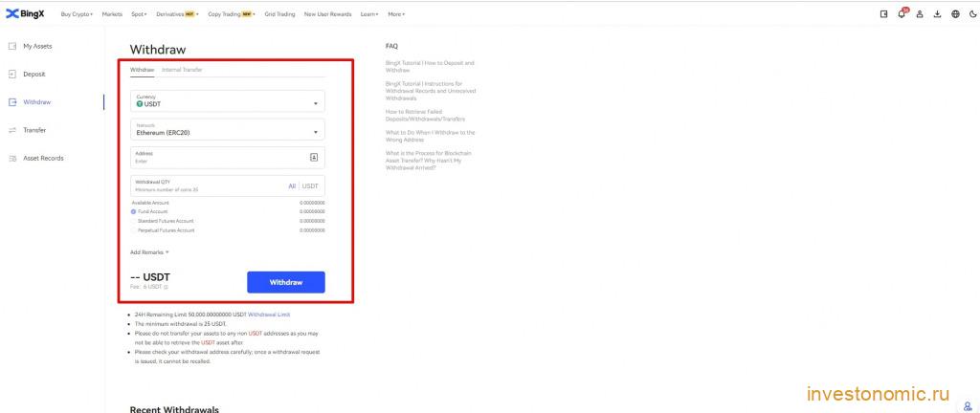
Task: Open customer support icon at bottom right
Action: pyautogui.click(x=968, y=406)
